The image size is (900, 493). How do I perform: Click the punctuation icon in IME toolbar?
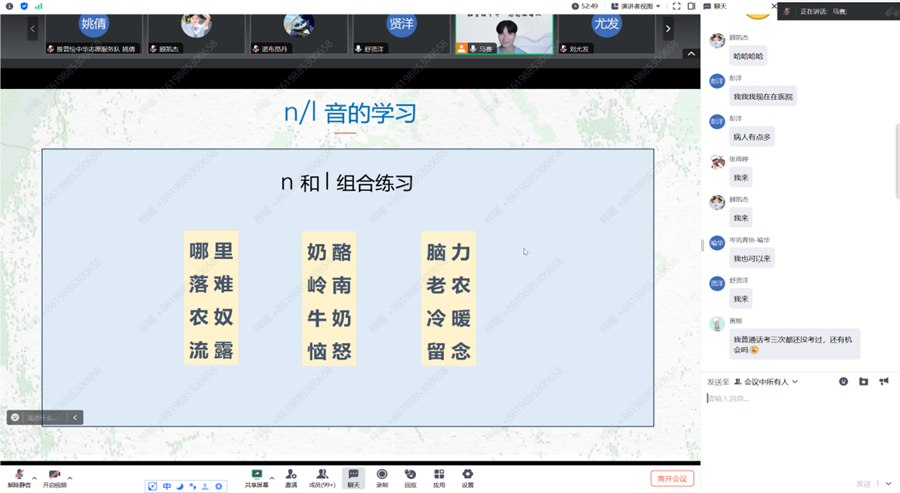pyautogui.click(x=192, y=486)
